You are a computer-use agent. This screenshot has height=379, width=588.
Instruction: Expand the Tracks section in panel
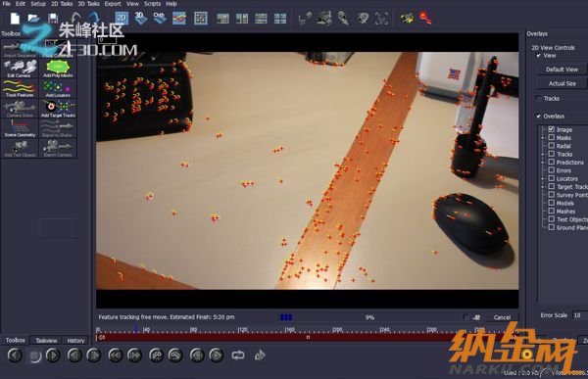coord(539,99)
